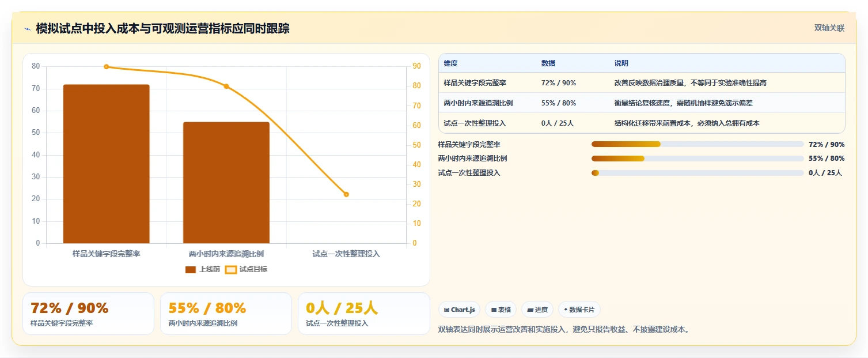This screenshot has width=868, height=358.
Task: Select the line point at value 25
Action: (346, 194)
